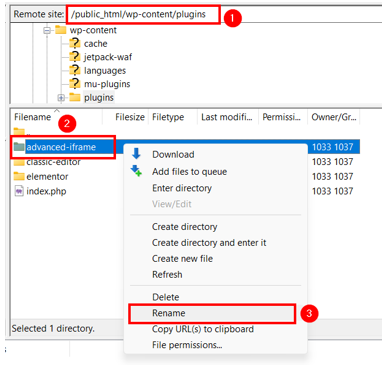Click owner value of index.php row
This screenshot has height=365, width=382.
point(332,191)
